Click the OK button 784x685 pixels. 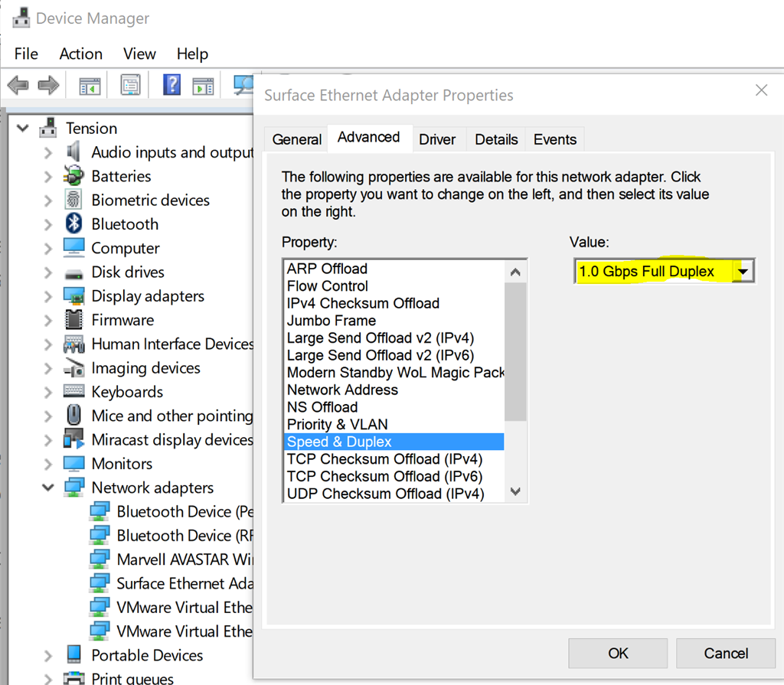[618, 653]
